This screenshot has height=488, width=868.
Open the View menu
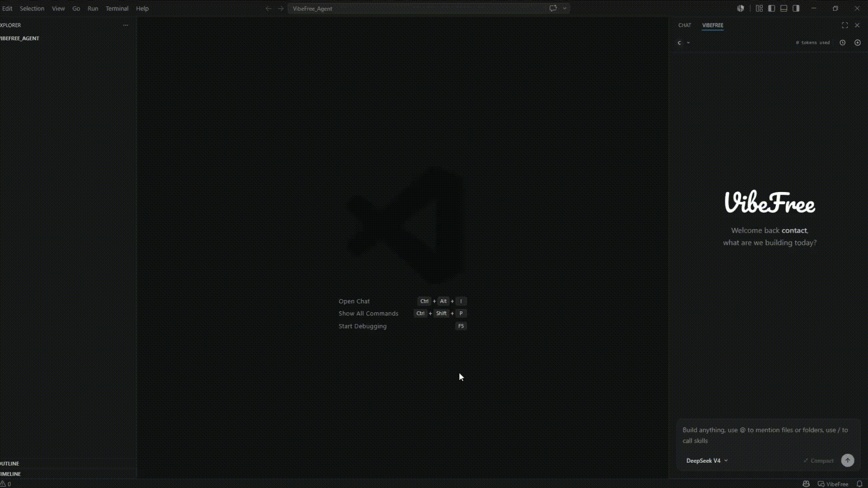[58, 9]
